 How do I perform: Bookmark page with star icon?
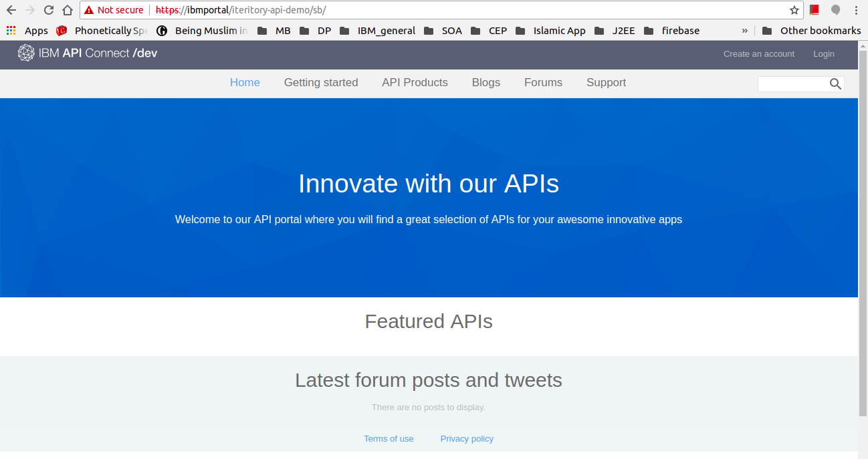tap(794, 10)
